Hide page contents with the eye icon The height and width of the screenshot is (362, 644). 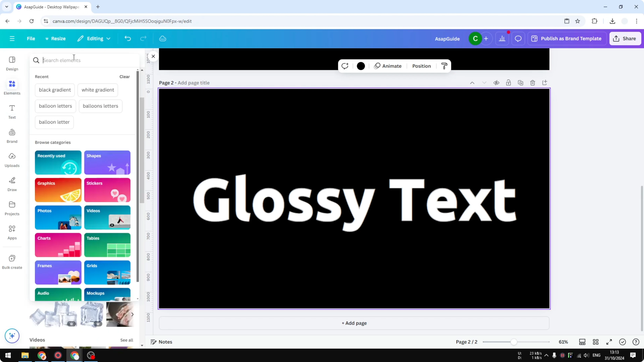(x=496, y=82)
